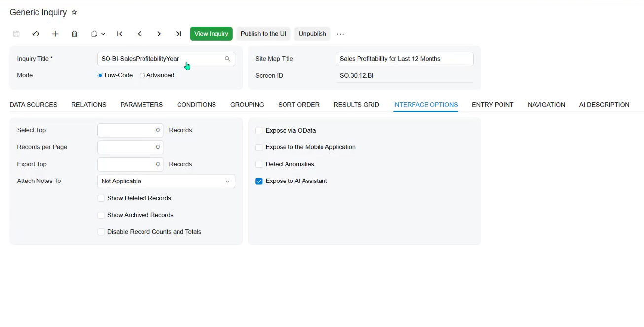Screen dimensions: 644x327
Task: Click the Undo arrow icon
Action: click(x=36, y=34)
